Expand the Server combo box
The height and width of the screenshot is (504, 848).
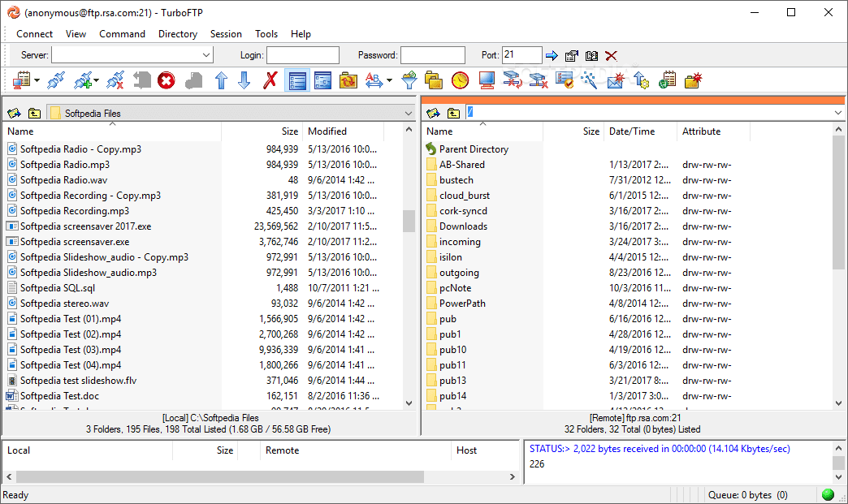[206, 55]
